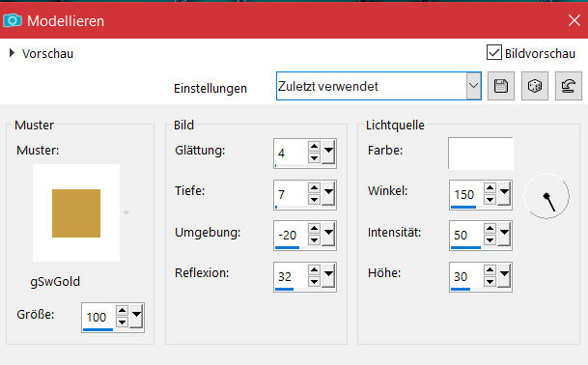Click the Modellieren camera icon in title bar
The height and width of the screenshot is (365, 588).
point(13,20)
